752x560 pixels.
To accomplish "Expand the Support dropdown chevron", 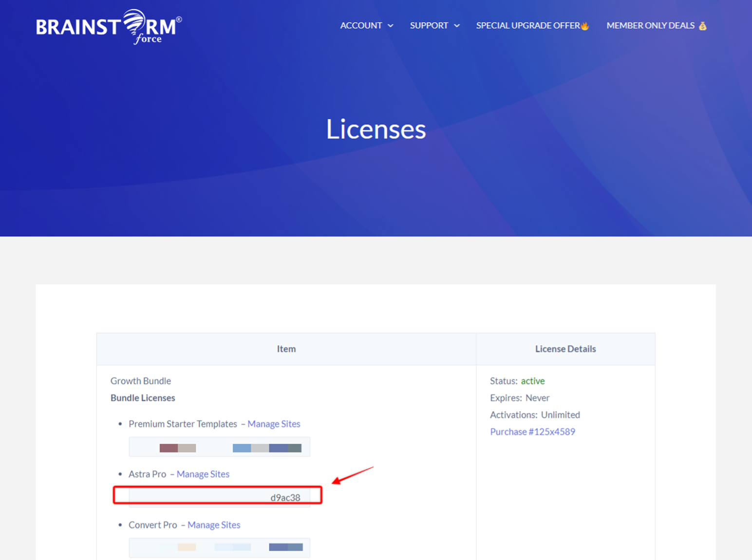I will coord(457,26).
